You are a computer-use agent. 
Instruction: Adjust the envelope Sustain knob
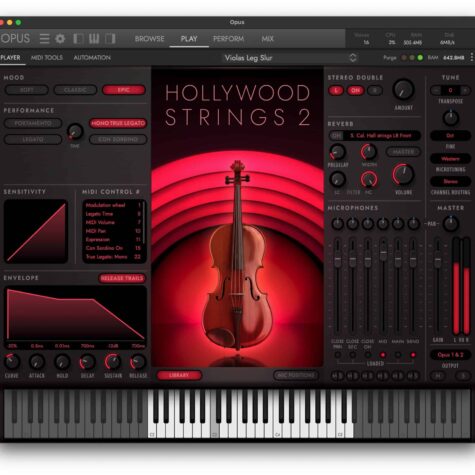(113, 362)
